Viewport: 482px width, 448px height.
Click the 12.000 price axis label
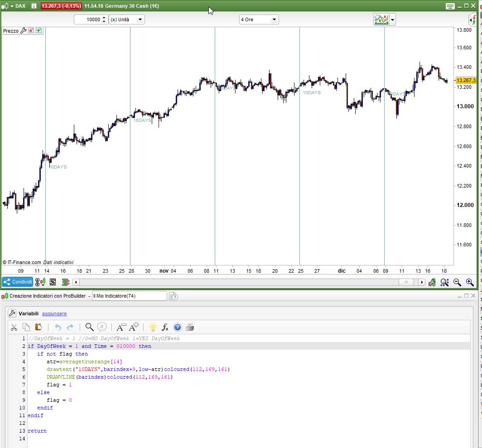point(465,205)
